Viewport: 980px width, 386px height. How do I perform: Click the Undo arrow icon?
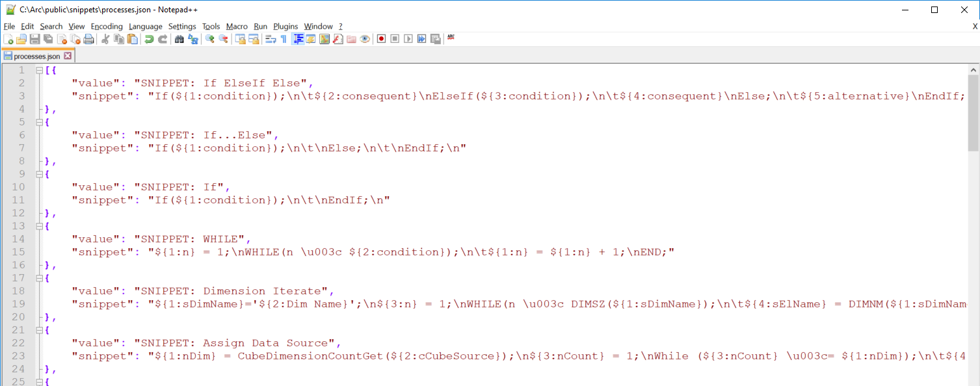[149, 39]
